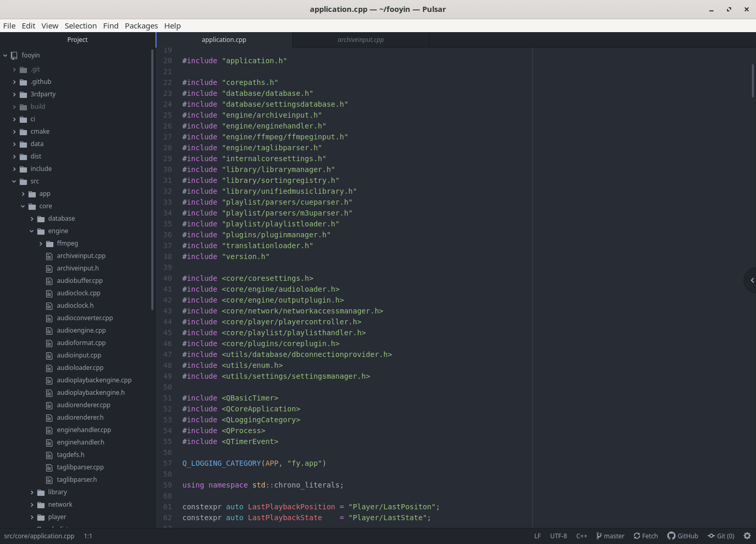Open audiobuffer.cpp in tree view
This screenshot has height=544, width=756.
pyautogui.click(x=80, y=281)
